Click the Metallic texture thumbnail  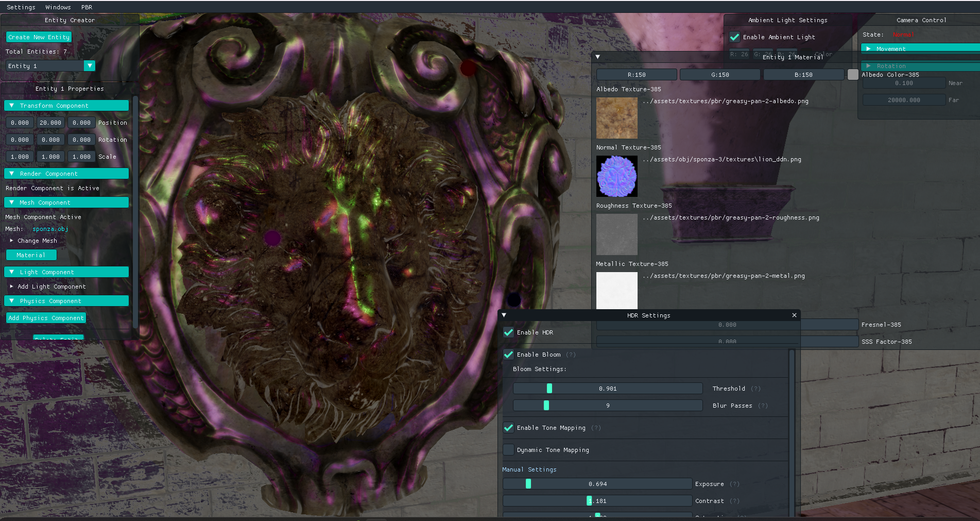[x=617, y=291]
